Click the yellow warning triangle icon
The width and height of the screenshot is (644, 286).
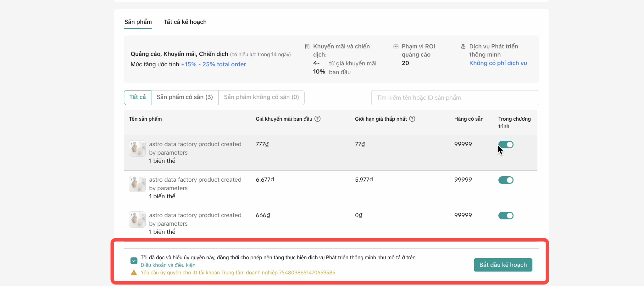tap(134, 273)
